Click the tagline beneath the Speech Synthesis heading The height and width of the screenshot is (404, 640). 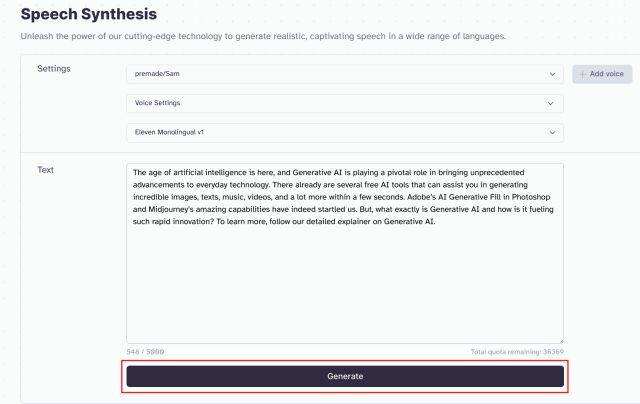263,37
